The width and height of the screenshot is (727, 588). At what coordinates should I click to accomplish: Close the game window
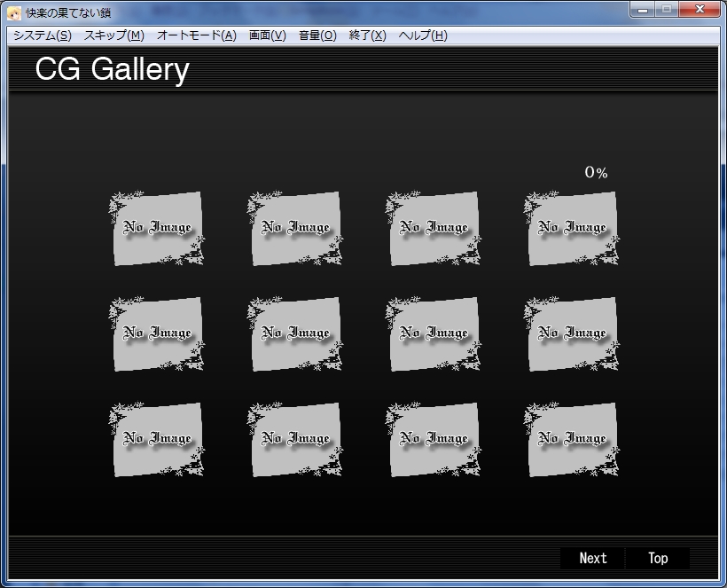700,10
